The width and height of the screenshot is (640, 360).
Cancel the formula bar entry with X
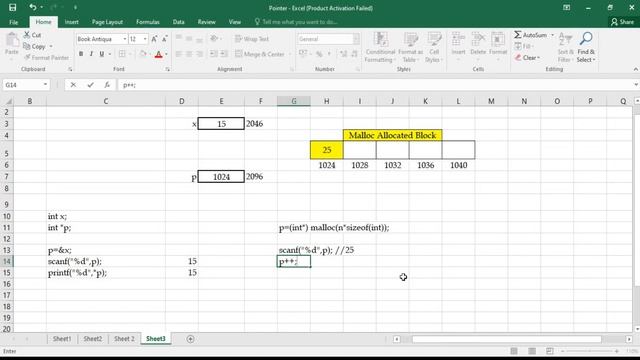click(x=73, y=85)
